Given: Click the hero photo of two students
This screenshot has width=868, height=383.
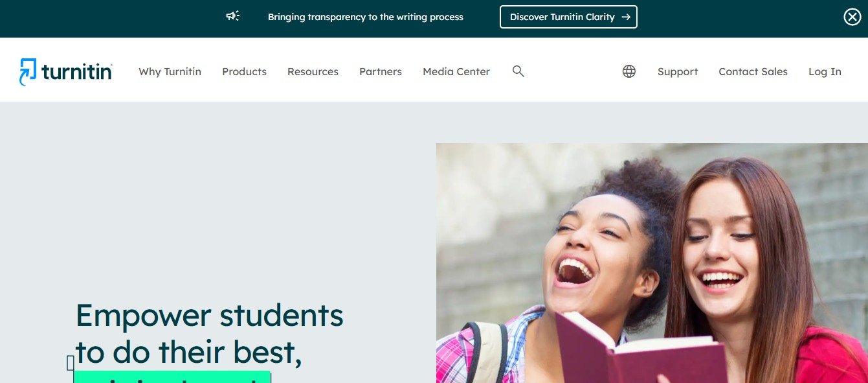Looking at the screenshot, I should [652, 263].
